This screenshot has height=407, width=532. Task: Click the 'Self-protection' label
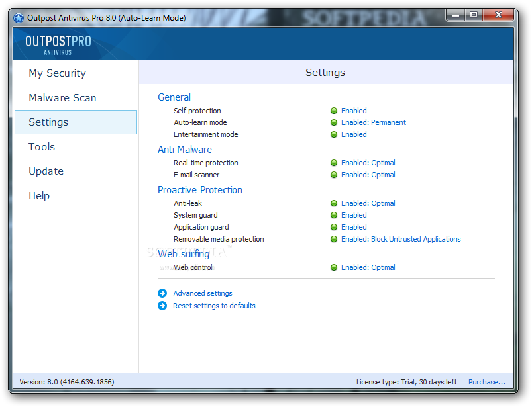pyautogui.click(x=197, y=111)
